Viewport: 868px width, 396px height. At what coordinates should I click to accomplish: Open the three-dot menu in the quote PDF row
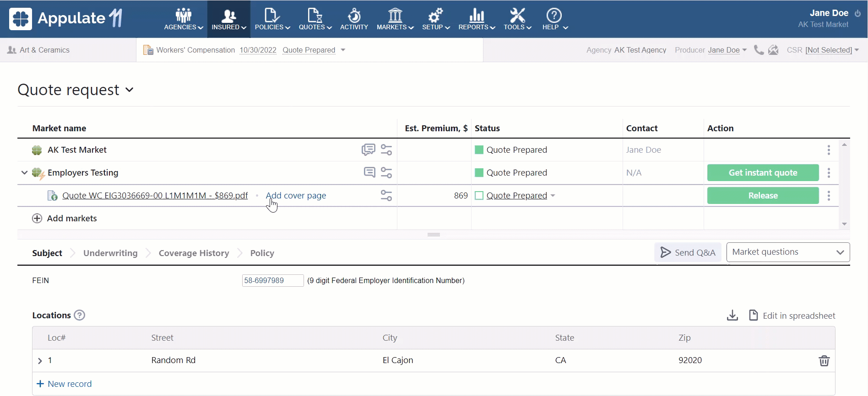tap(829, 196)
